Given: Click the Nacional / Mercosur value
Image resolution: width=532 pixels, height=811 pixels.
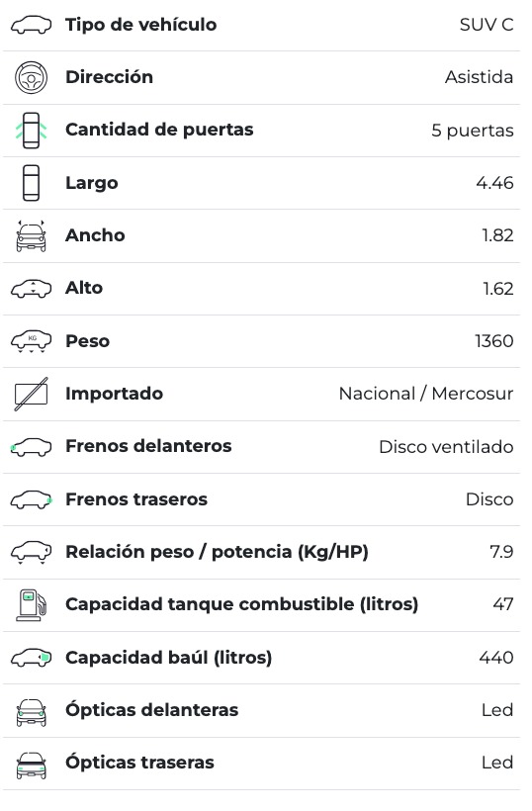Looking at the screenshot, I should [426, 394].
